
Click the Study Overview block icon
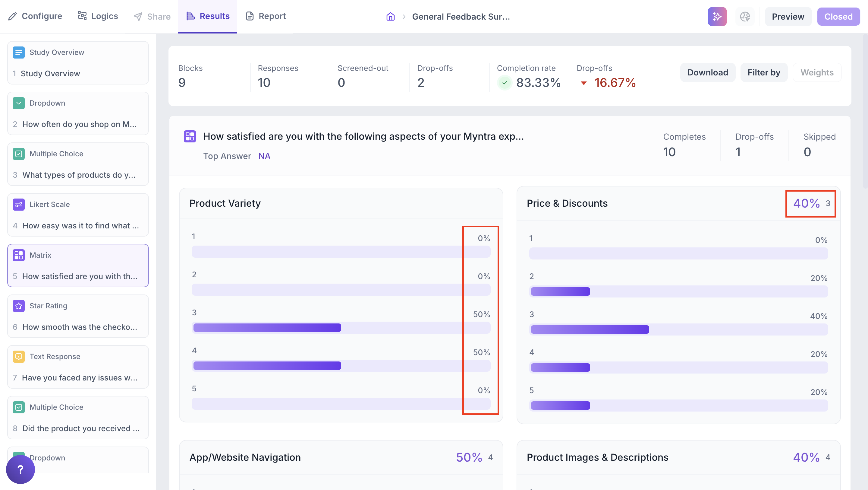tap(18, 52)
